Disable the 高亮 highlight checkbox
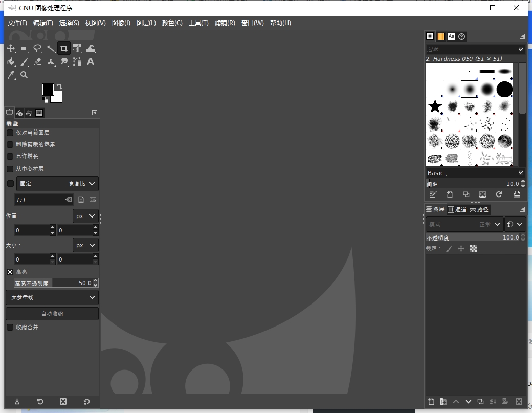The height and width of the screenshot is (413, 532). [x=10, y=272]
